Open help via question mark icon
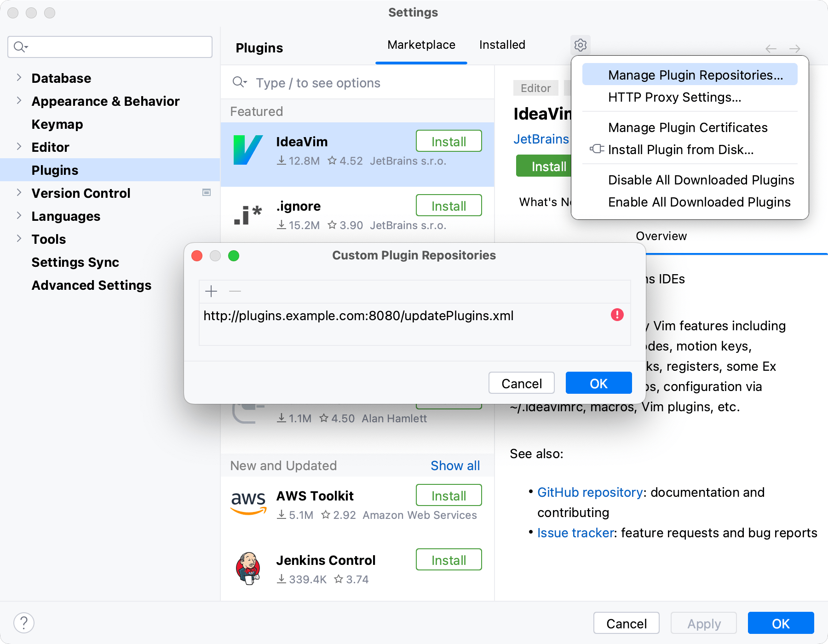This screenshot has width=828, height=644. [x=24, y=623]
